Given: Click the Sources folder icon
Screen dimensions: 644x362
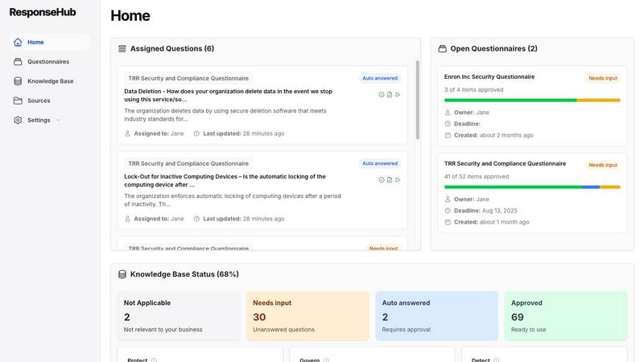Looking at the screenshot, I should 18,101.
